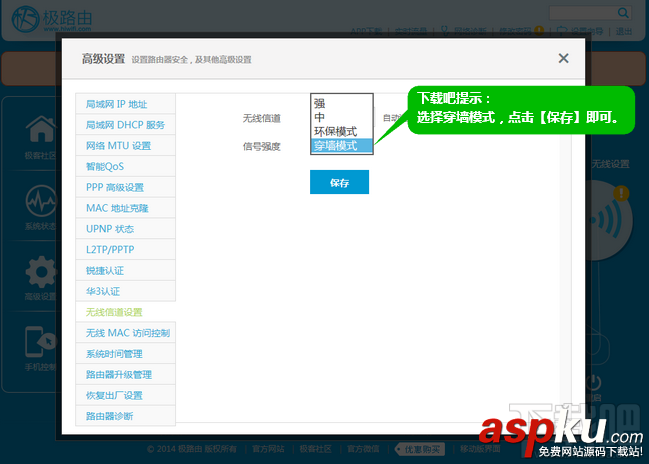Viewport: 649px width, 464px height.
Task: Open 高级设置 gear icon in background
Action: (x=41, y=272)
